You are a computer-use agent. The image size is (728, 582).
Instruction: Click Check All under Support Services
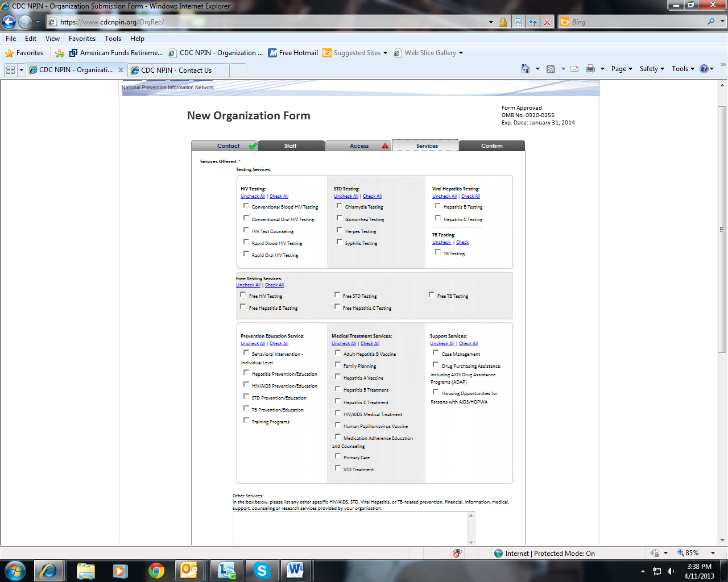(x=468, y=343)
